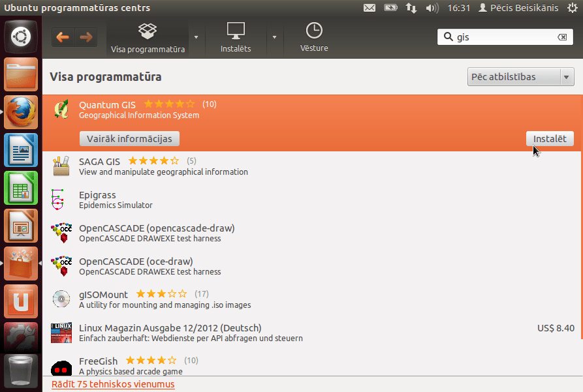
Task: Open the Ubuntu Dash home launcher
Action: (x=21, y=37)
